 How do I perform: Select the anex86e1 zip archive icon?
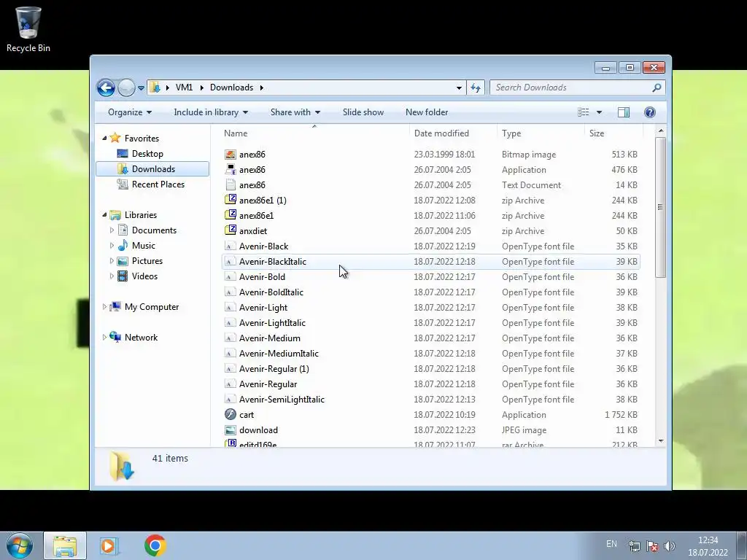coord(230,215)
